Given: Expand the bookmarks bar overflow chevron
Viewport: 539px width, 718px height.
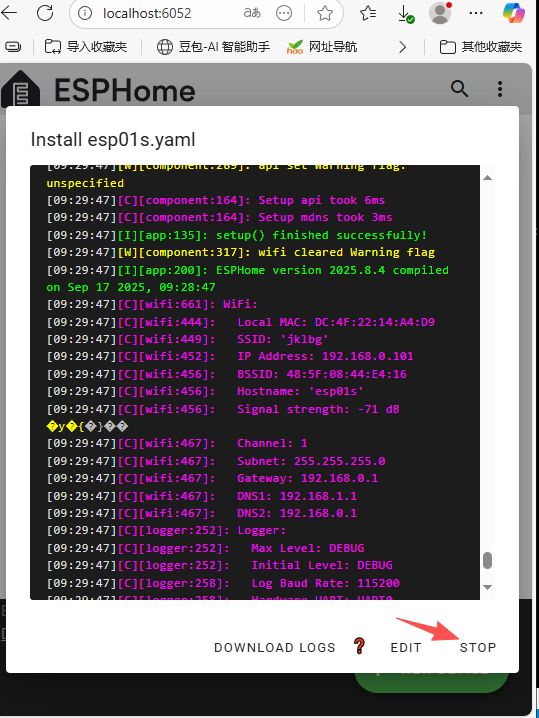Looking at the screenshot, I should [402, 47].
